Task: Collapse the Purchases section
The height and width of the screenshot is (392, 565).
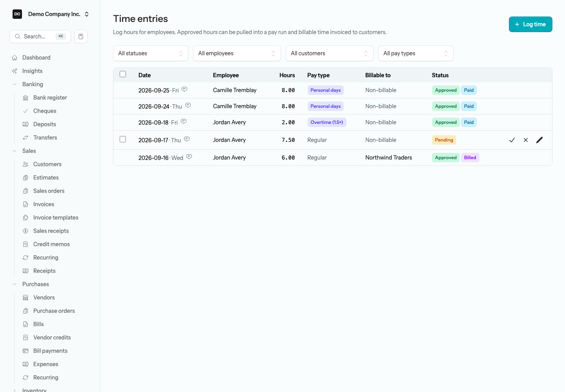Action: point(15,284)
